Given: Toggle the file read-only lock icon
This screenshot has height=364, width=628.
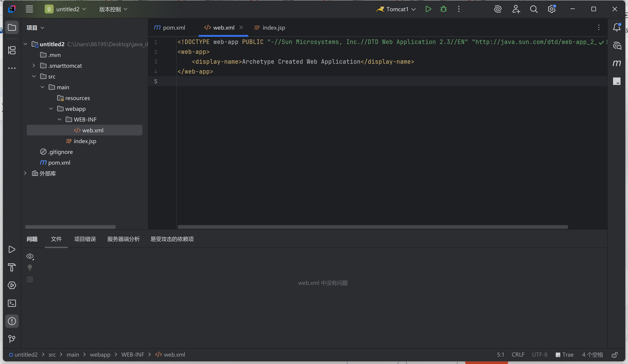Looking at the screenshot, I should pyautogui.click(x=615, y=355).
